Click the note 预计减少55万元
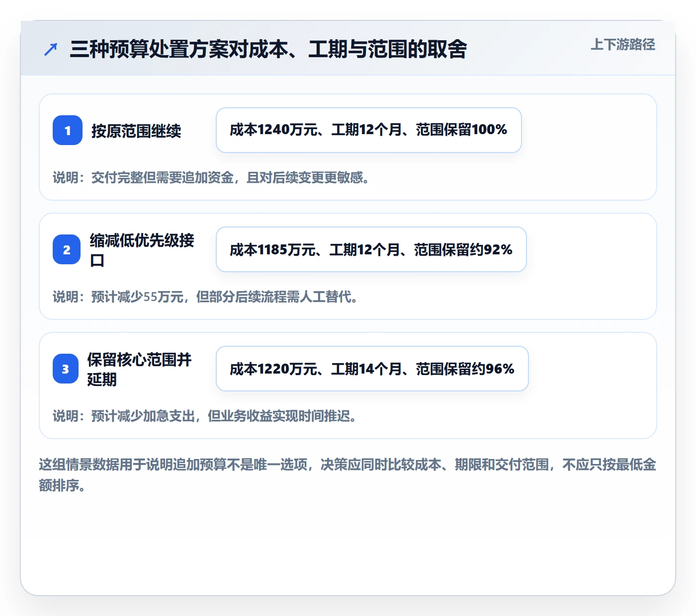Viewport: 696px width, 616px height. (x=206, y=297)
